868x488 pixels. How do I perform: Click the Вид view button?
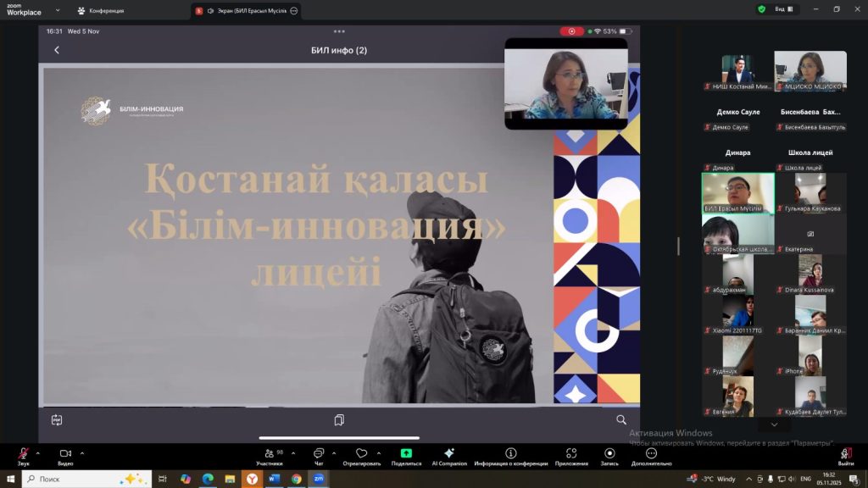pos(784,9)
